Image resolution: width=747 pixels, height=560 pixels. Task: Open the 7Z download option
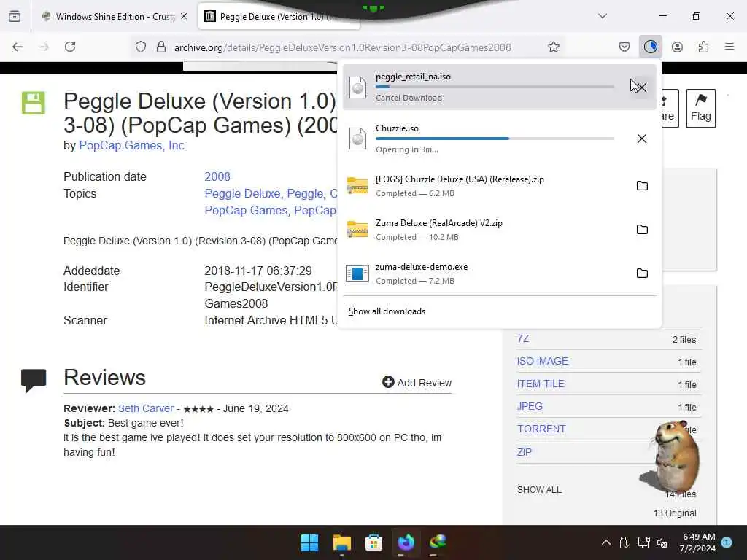(x=522, y=338)
